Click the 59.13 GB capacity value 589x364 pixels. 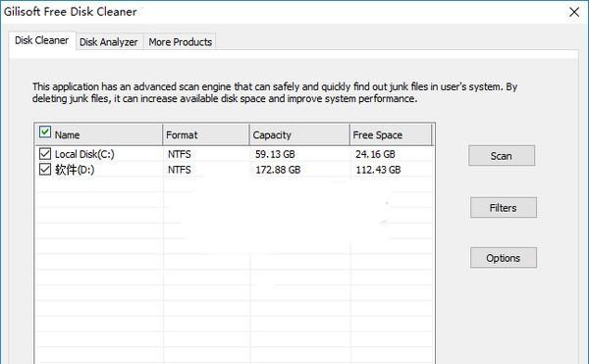275,154
